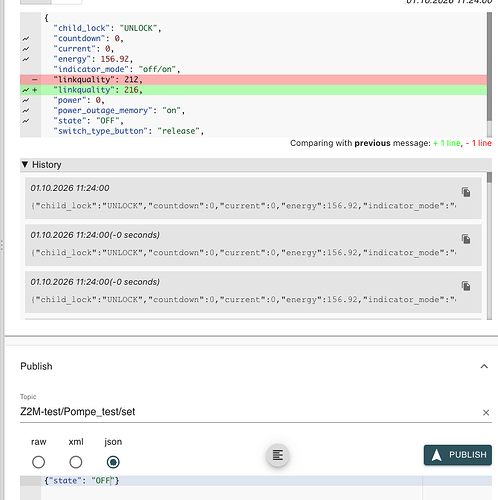Select the raw payload format
This screenshot has width=498, height=500.
tap(38, 462)
